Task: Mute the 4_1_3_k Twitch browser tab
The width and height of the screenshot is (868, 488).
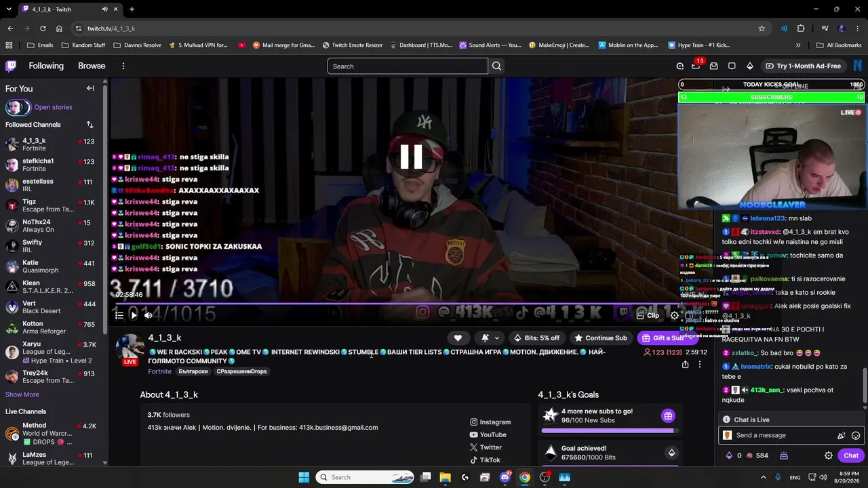Action: 104,9
